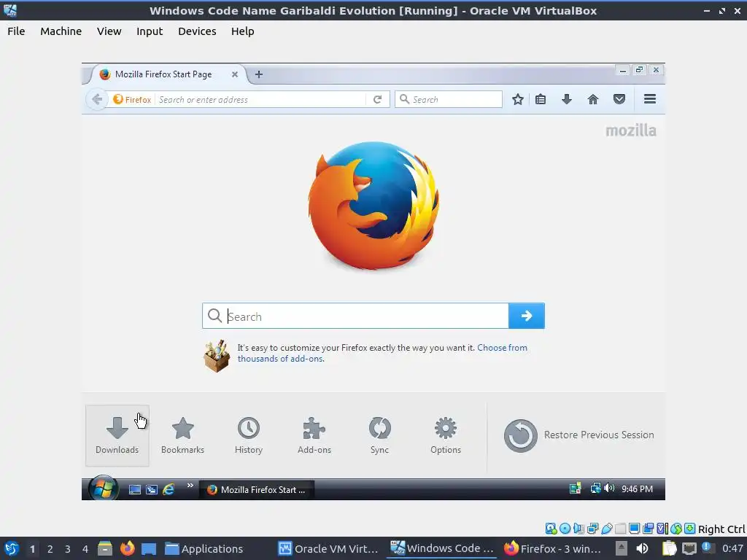The width and height of the screenshot is (747, 560).
Task: Click the VirtualBox hard disk activity icon
Action: tap(551, 528)
